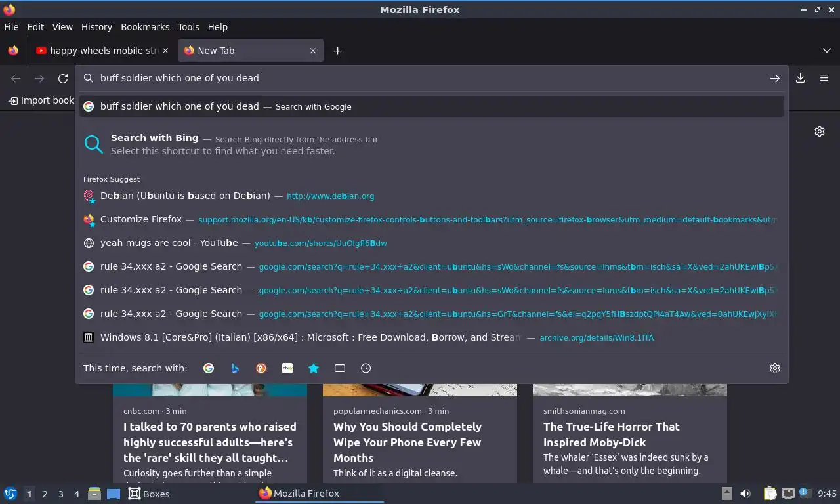Open the Downloads panel
Image resolution: width=840 pixels, height=504 pixels.
(801, 78)
